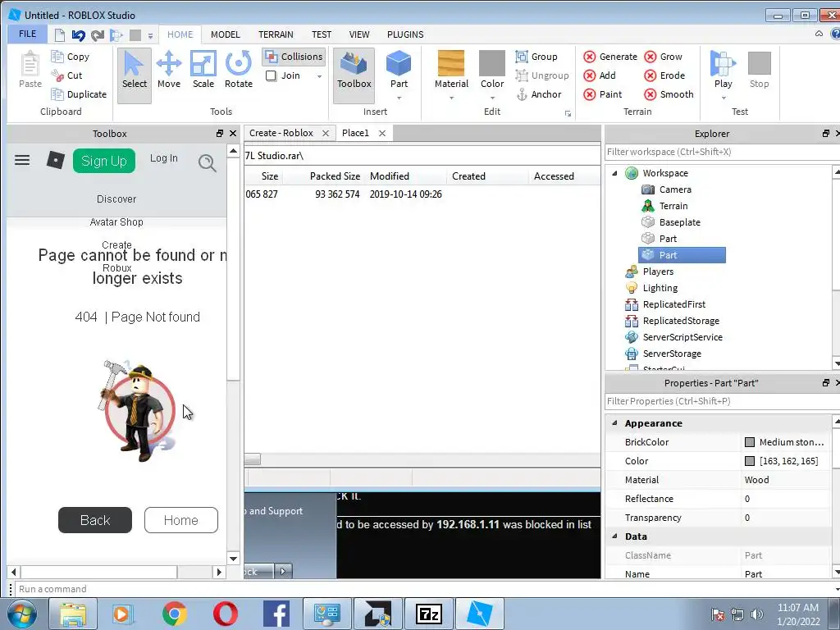Open the hamburger menu in Toolbox page
Image resolution: width=840 pixels, height=630 pixels.
tap(22, 160)
